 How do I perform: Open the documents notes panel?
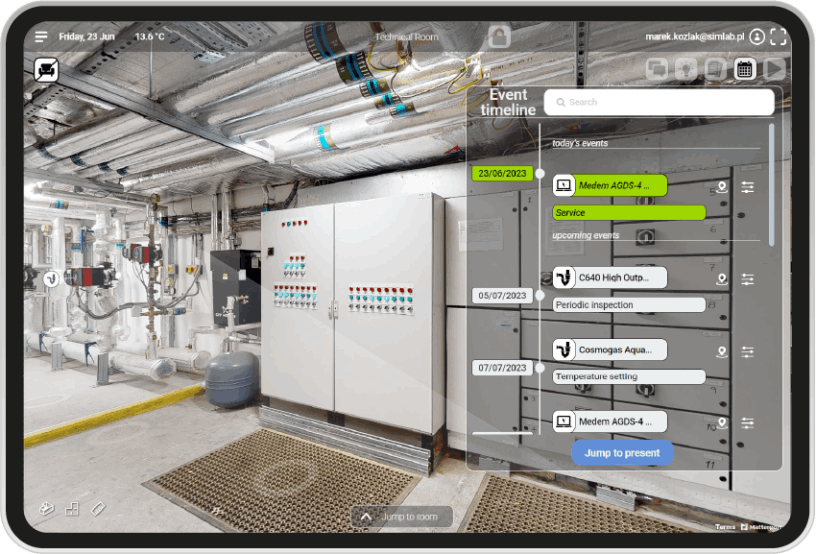tap(715, 69)
